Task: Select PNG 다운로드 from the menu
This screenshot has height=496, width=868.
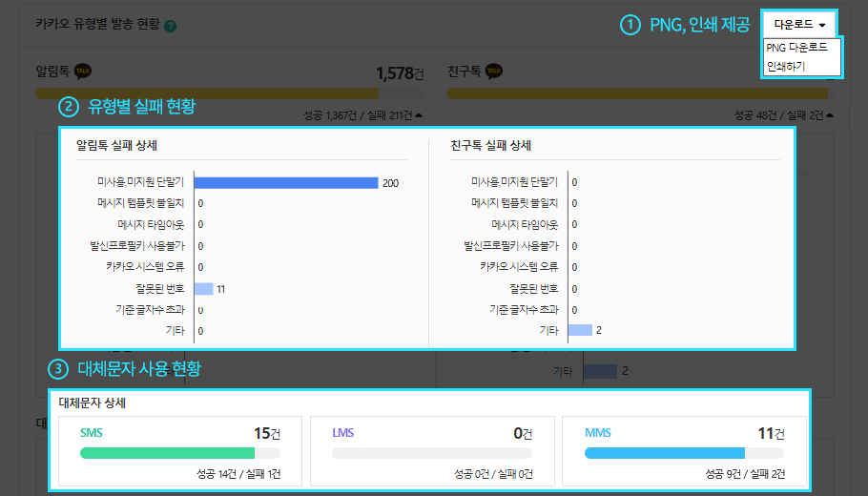Action: (x=800, y=47)
